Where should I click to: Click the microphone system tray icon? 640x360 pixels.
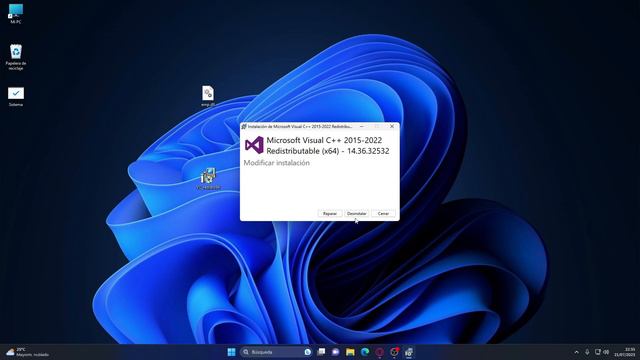587,352
